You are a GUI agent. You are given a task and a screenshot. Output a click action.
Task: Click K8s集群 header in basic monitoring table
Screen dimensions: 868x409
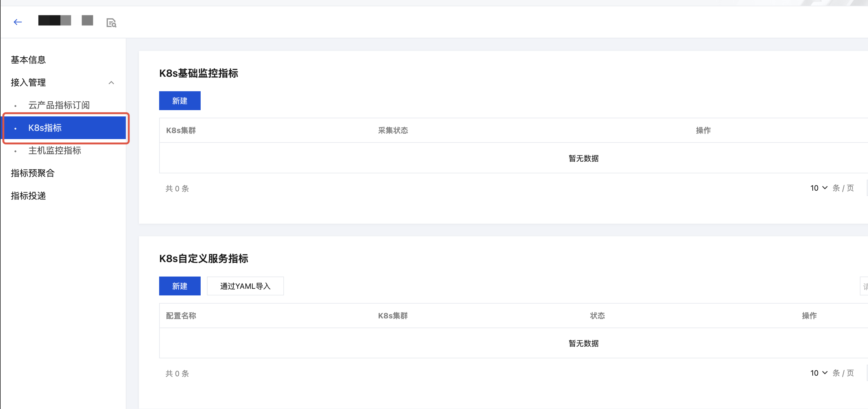(x=181, y=131)
